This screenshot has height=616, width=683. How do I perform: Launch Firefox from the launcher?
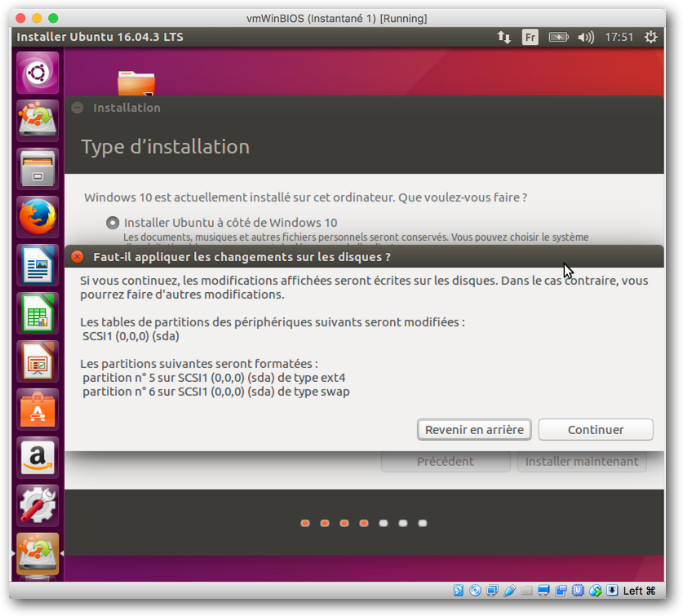pos(38,217)
